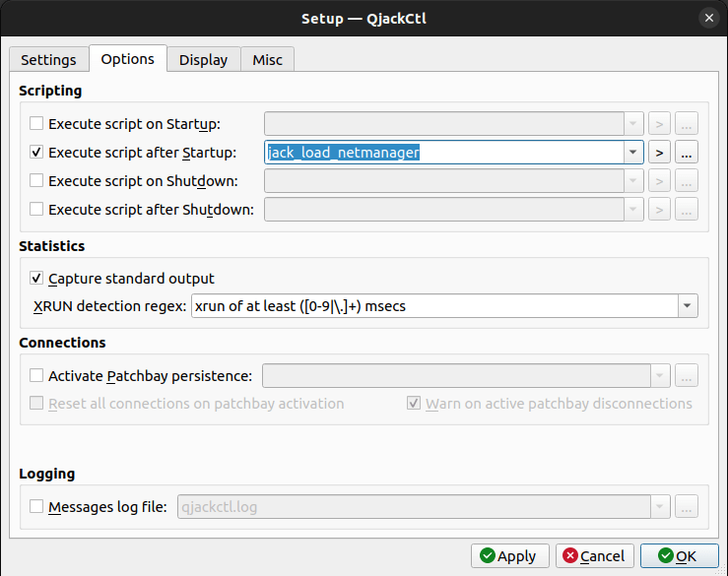Click the '>' insert button for after Startup script

click(x=660, y=153)
